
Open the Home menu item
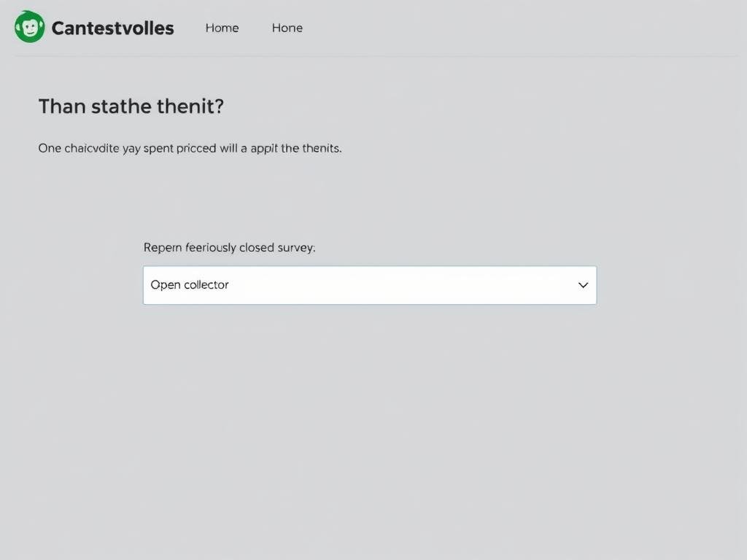(x=222, y=28)
